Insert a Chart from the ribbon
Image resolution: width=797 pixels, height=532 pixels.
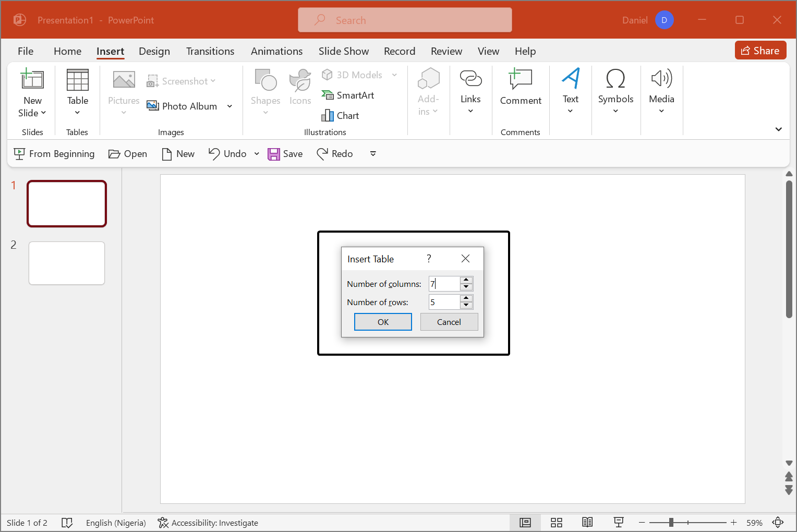click(x=340, y=116)
